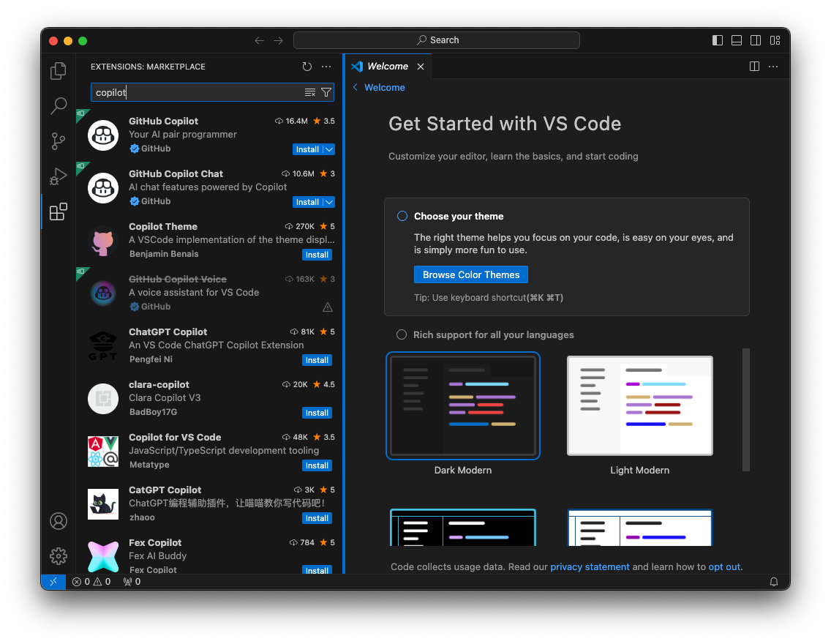Choose the Light Modern theme thumbnail
The image size is (831, 644).
pyautogui.click(x=639, y=405)
